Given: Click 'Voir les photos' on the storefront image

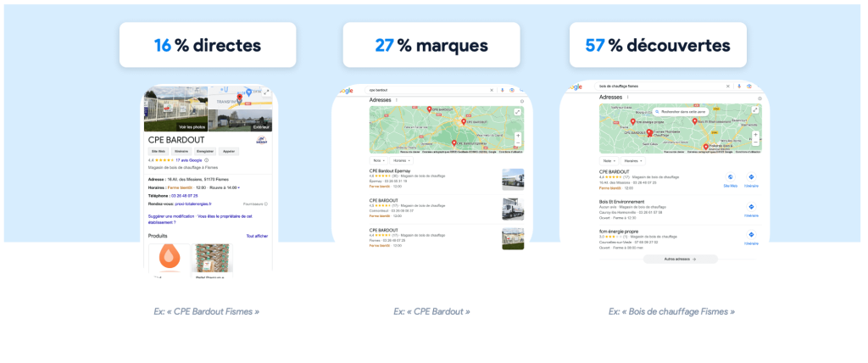Looking at the screenshot, I should tap(192, 127).
